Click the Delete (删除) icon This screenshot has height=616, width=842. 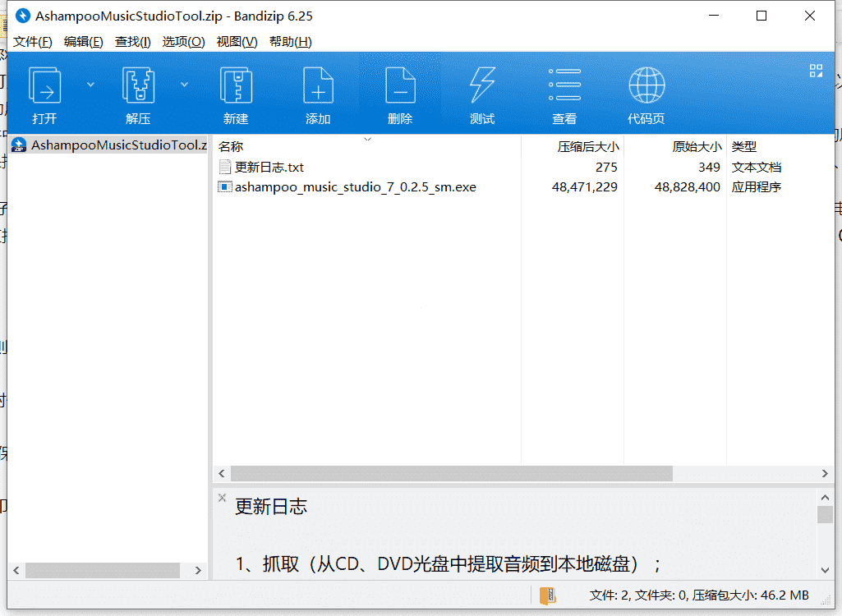click(400, 85)
